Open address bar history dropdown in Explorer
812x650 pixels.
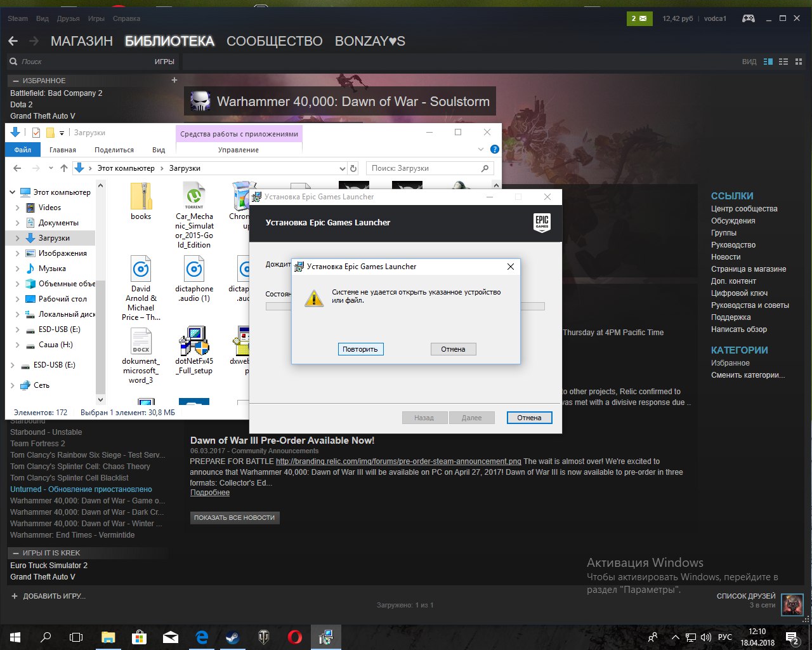[x=343, y=168]
